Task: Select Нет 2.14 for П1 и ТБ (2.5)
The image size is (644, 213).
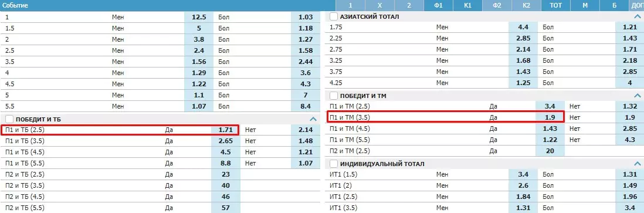Action: [306, 130]
